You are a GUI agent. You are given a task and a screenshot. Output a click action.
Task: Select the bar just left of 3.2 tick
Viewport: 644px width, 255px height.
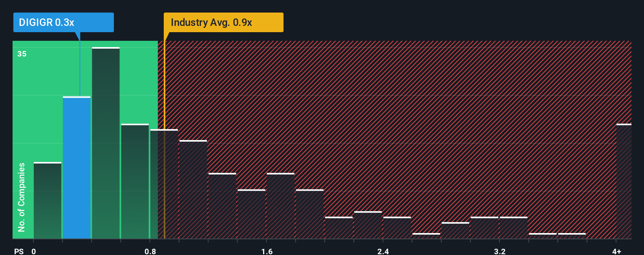tap(485, 228)
